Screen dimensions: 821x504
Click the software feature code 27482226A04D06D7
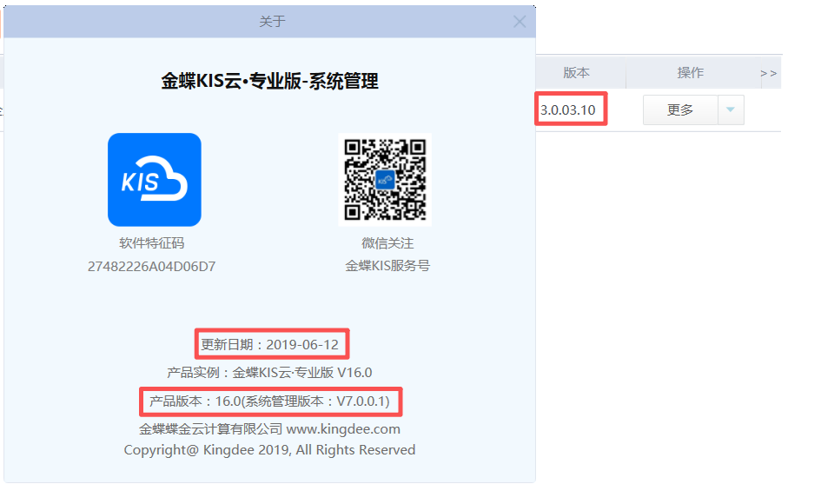click(152, 267)
